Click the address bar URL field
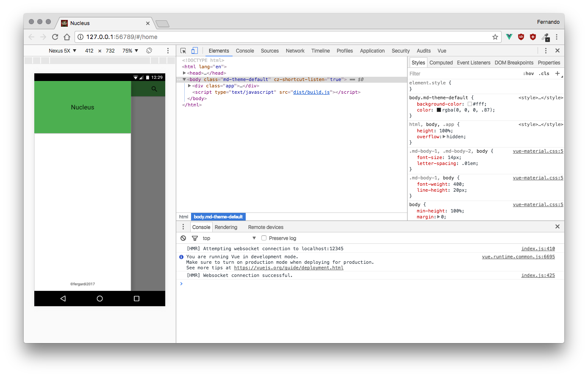Image resolution: width=588 pixels, height=377 pixels. coord(287,37)
